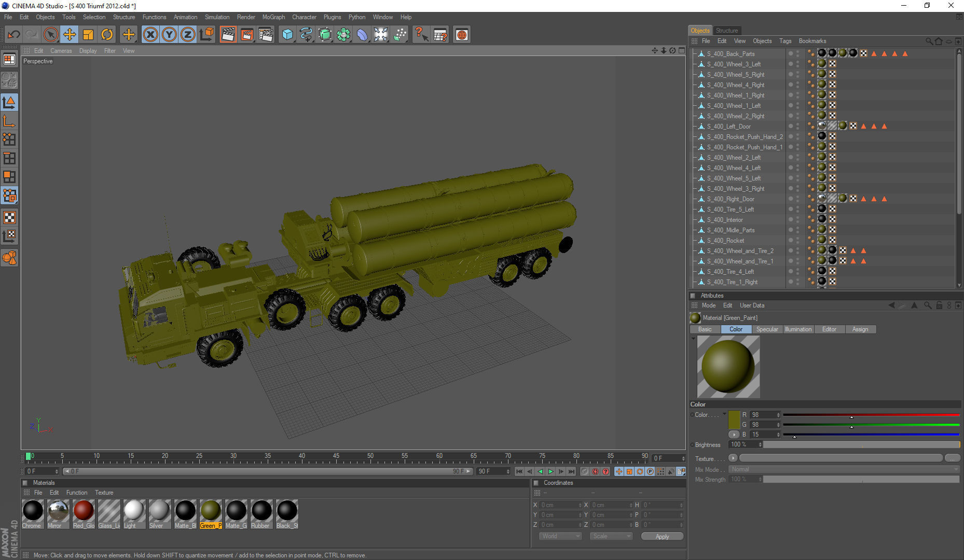The image size is (964, 560).
Task: Activate the Move tool
Action: point(69,35)
